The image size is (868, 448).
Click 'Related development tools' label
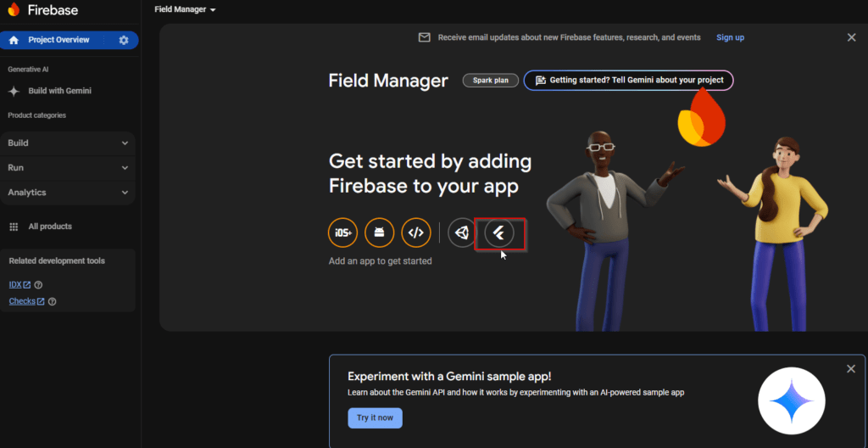[57, 261]
